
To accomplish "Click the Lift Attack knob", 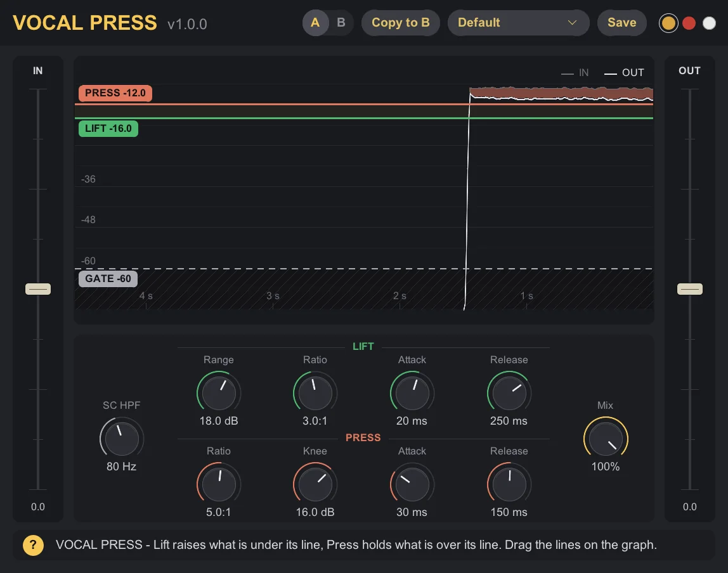I will [412, 393].
